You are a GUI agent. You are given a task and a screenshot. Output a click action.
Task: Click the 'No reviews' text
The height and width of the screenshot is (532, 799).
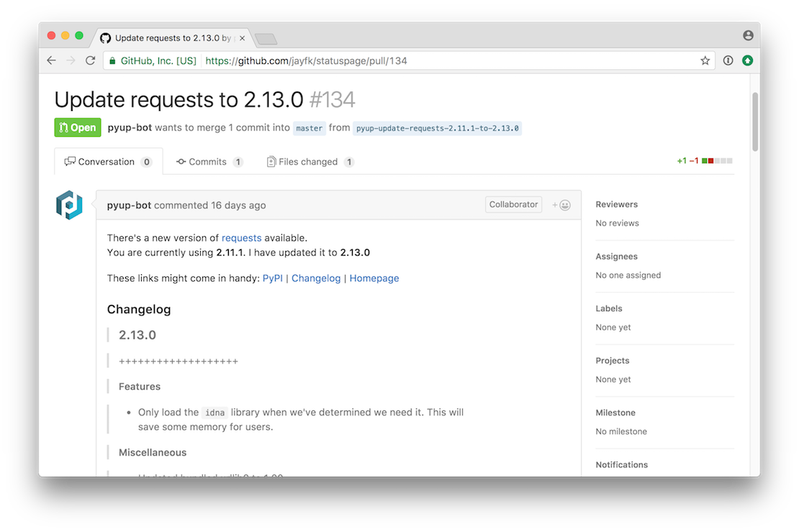tap(617, 223)
